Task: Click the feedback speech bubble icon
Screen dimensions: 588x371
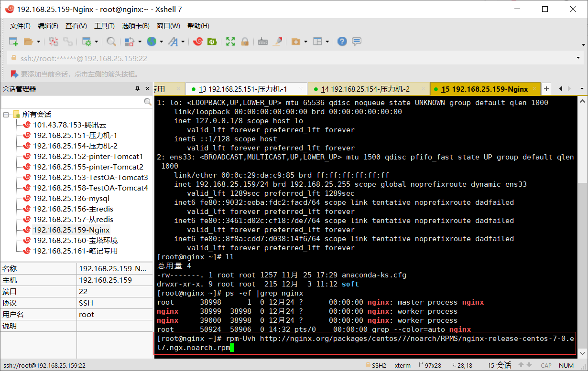Action: point(357,42)
